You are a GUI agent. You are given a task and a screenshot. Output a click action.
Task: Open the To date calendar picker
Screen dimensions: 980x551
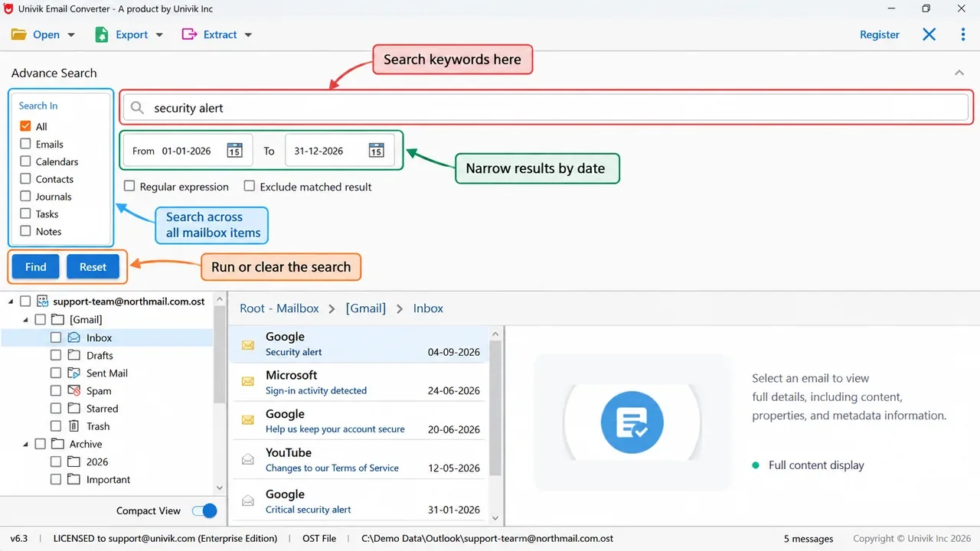(376, 151)
